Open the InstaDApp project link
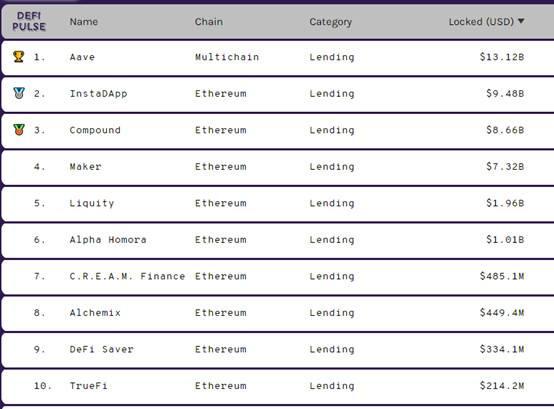The width and height of the screenshot is (554, 409). [x=99, y=94]
